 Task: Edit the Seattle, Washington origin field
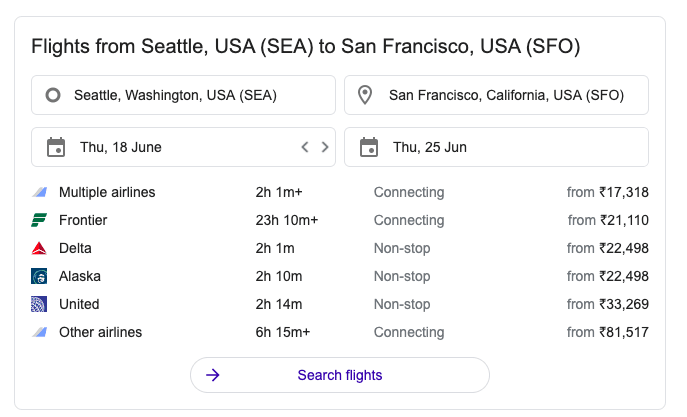pos(183,95)
